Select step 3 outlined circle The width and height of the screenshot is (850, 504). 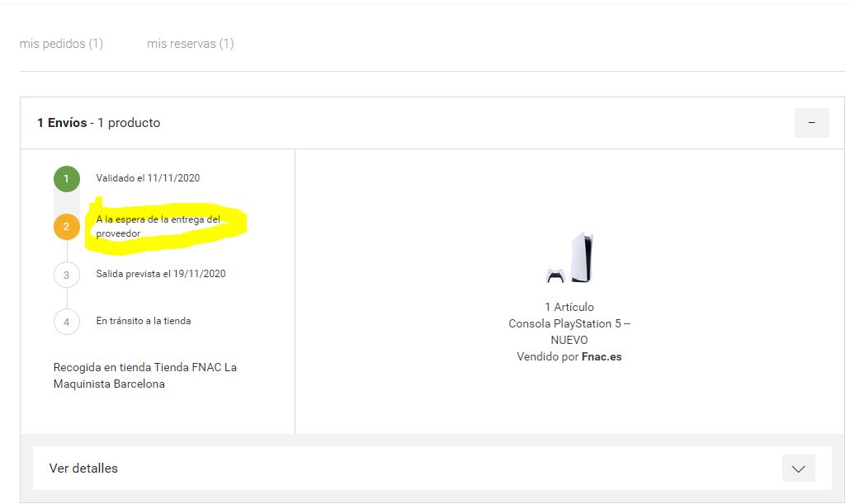[x=67, y=275]
